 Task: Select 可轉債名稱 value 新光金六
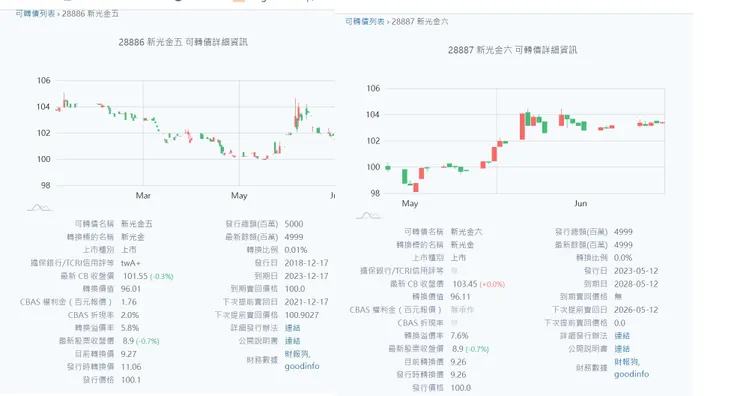click(x=466, y=232)
